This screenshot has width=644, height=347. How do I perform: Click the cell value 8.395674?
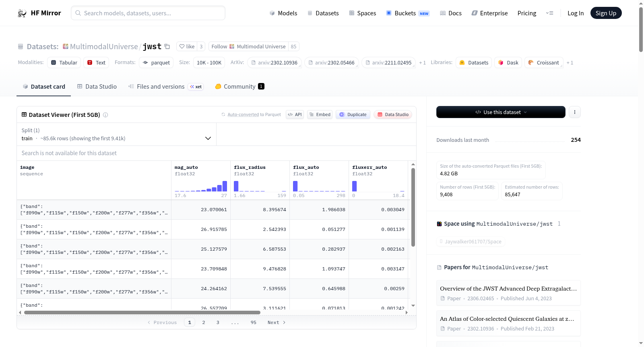click(275, 210)
